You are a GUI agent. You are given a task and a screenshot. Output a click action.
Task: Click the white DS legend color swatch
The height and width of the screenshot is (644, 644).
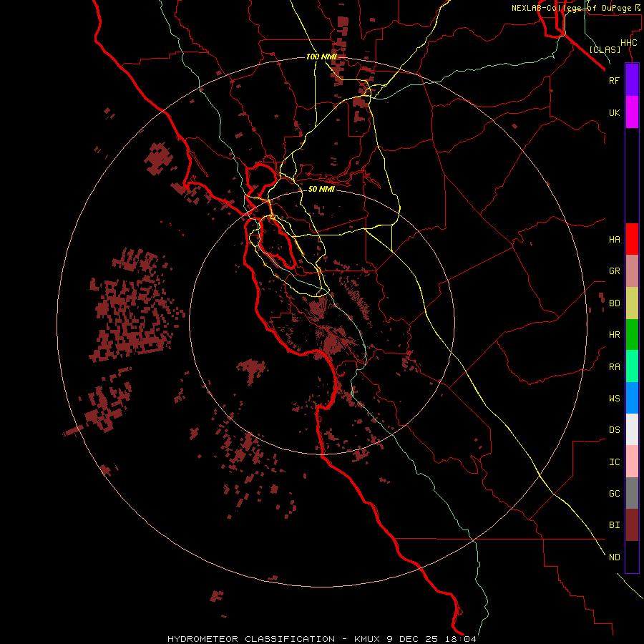(x=632, y=429)
